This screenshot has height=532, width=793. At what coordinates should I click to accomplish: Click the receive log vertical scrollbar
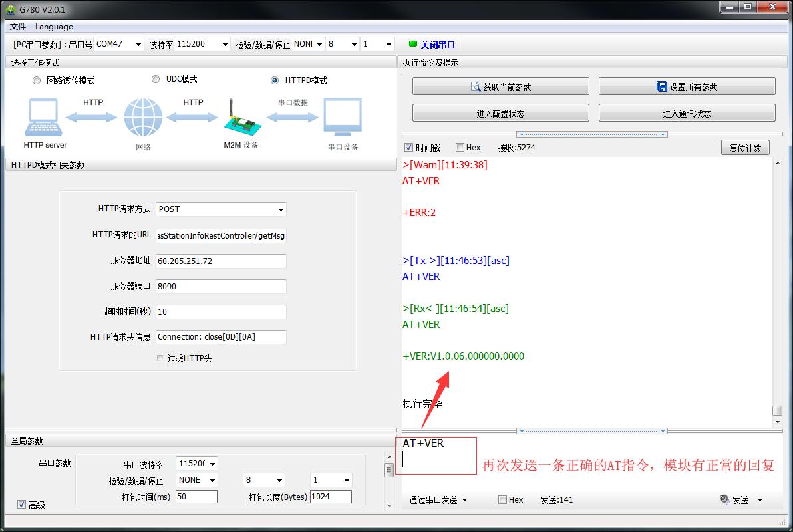[x=777, y=286]
